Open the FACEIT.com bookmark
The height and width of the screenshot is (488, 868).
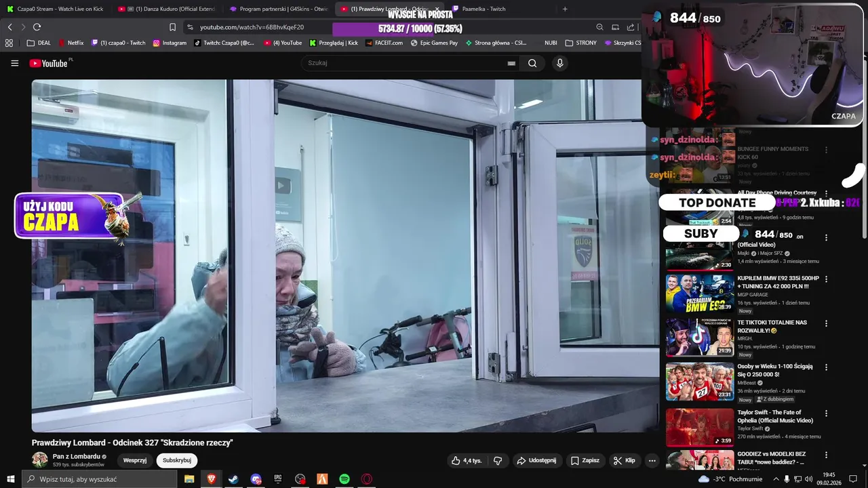384,43
